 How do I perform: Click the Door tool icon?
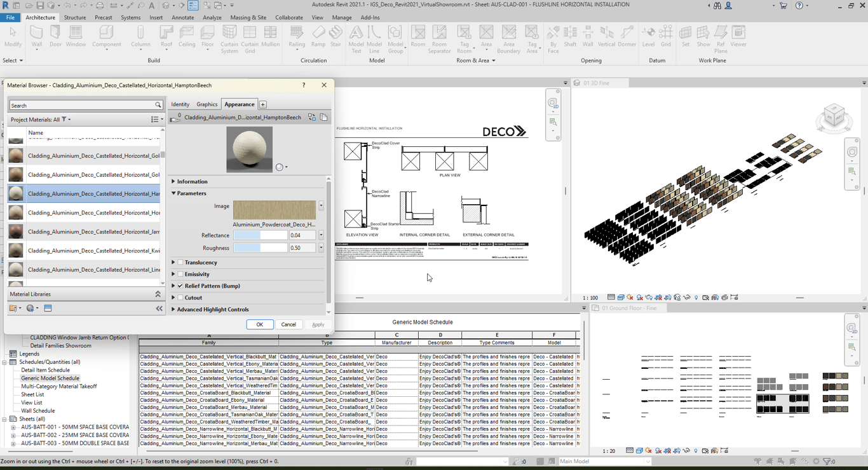pyautogui.click(x=55, y=36)
